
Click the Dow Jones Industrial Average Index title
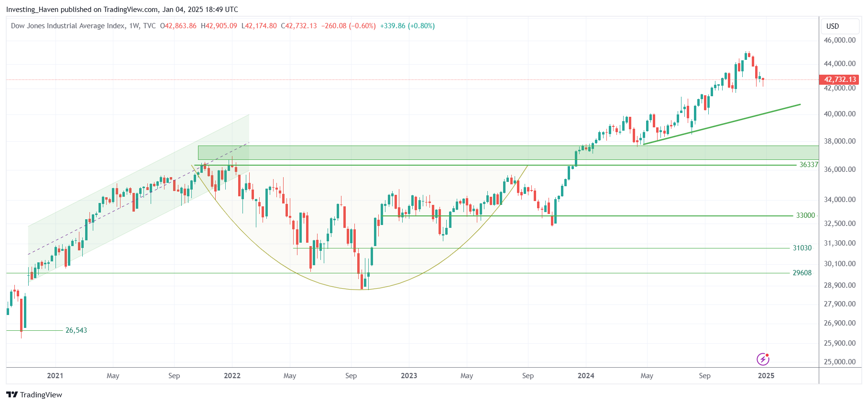[x=68, y=26]
